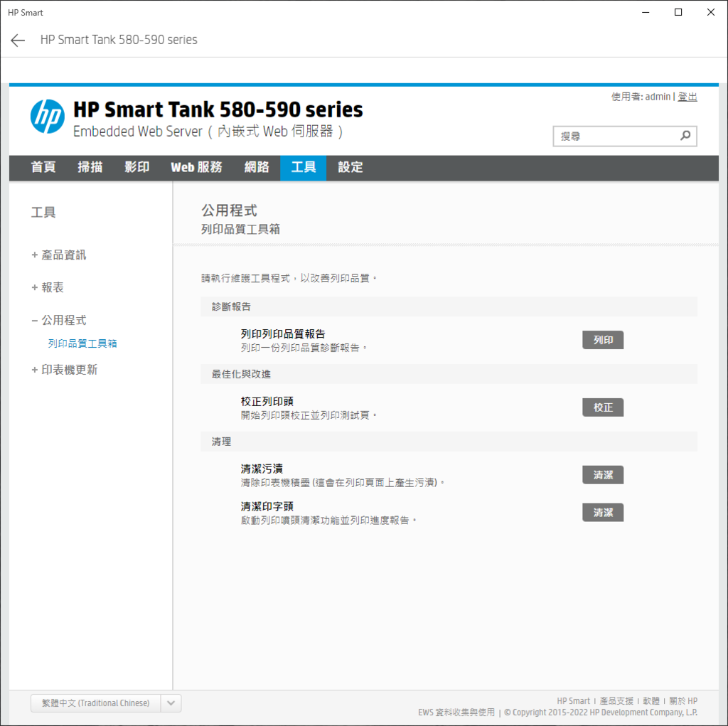Close the HP Smart window
This screenshot has height=726, width=728.
click(711, 13)
